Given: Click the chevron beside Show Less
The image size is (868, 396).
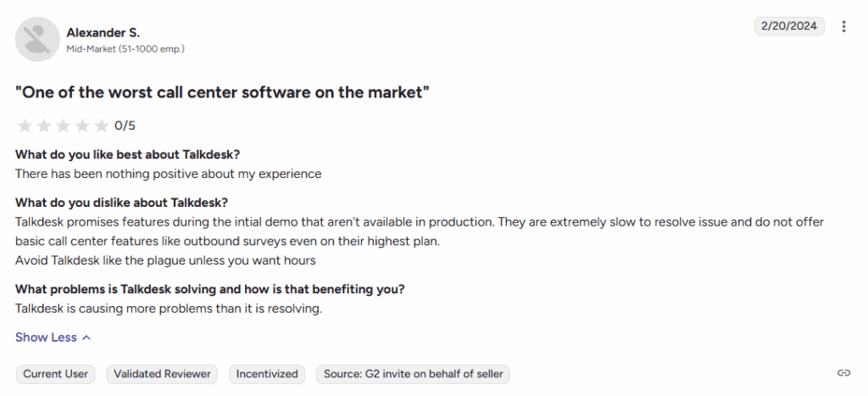Looking at the screenshot, I should click(86, 337).
